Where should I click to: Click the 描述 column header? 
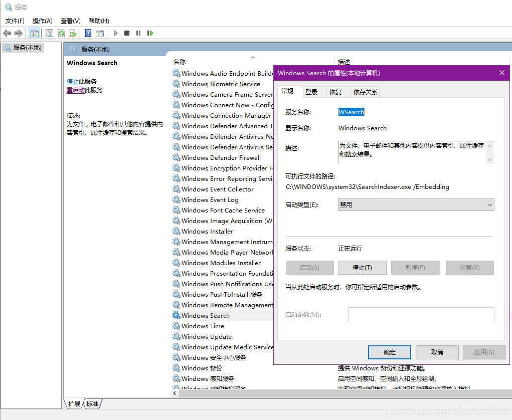pyautogui.click(x=344, y=62)
